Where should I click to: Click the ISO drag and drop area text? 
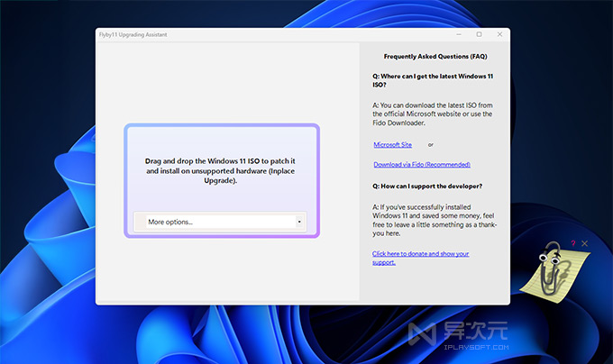tap(220, 170)
